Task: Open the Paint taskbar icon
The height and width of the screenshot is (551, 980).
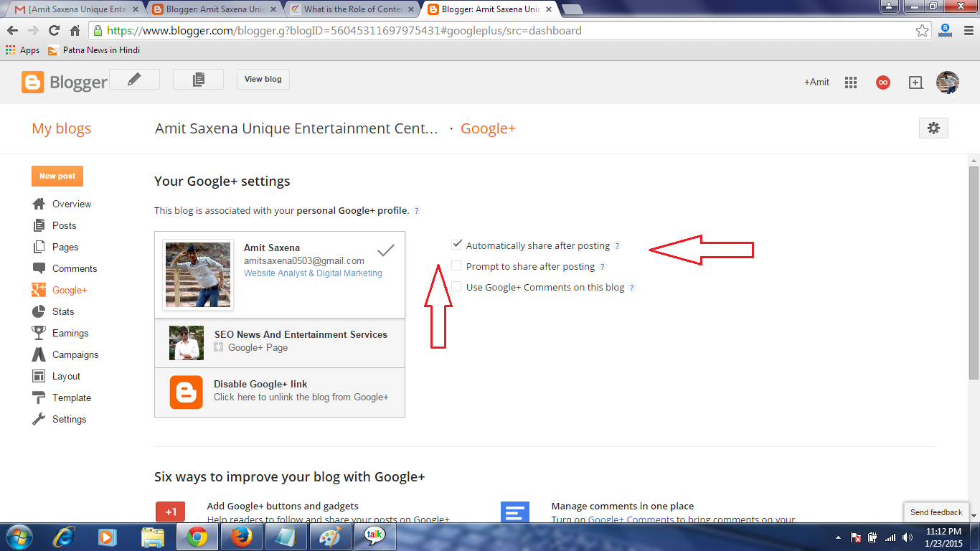Action: (x=331, y=536)
